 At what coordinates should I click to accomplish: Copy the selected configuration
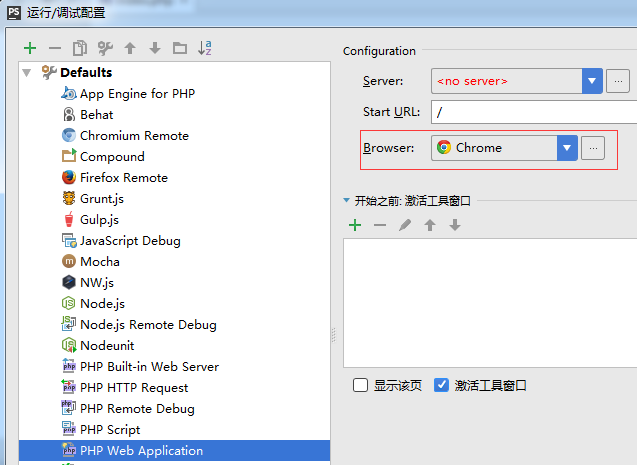[80, 48]
